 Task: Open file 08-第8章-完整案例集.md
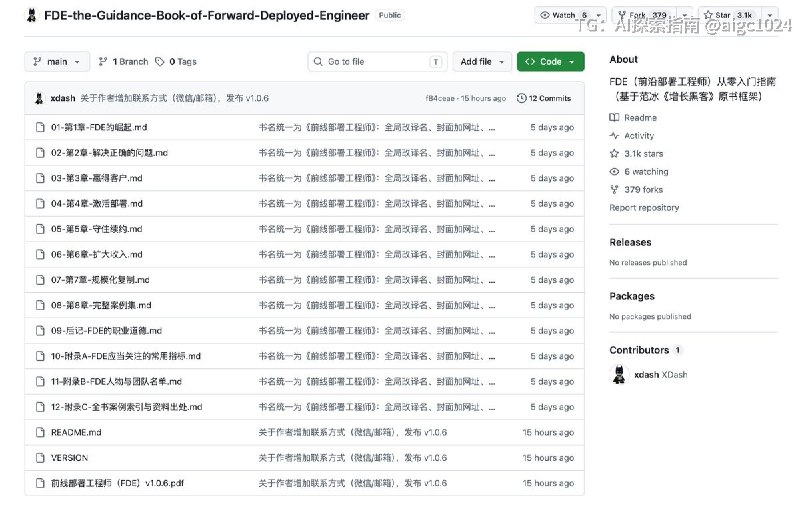pos(101,306)
